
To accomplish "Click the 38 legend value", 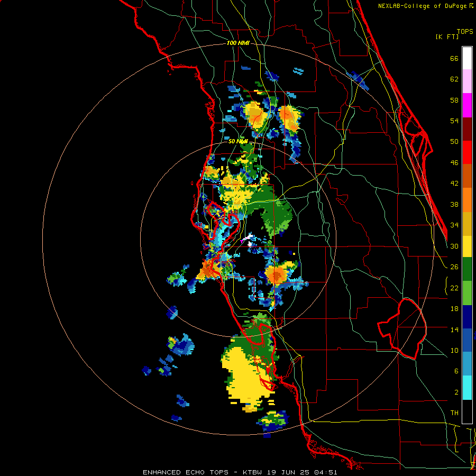I will pyautogui.click(x=454, y=204).
